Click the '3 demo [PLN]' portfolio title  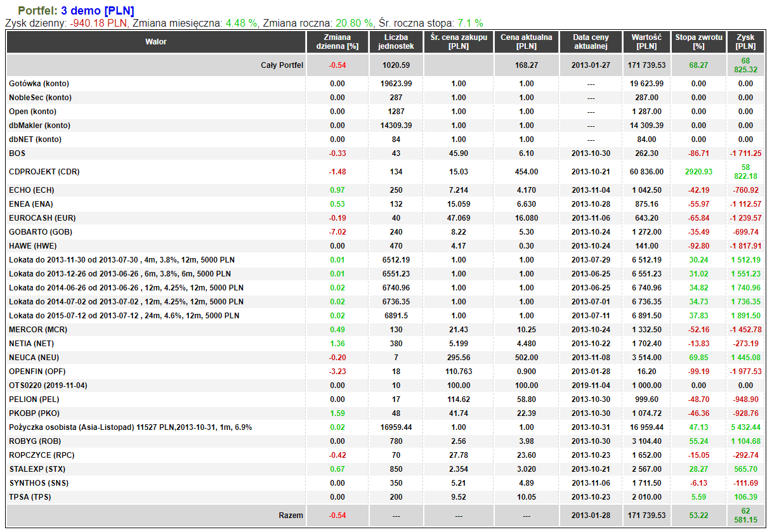coord(98,11)
